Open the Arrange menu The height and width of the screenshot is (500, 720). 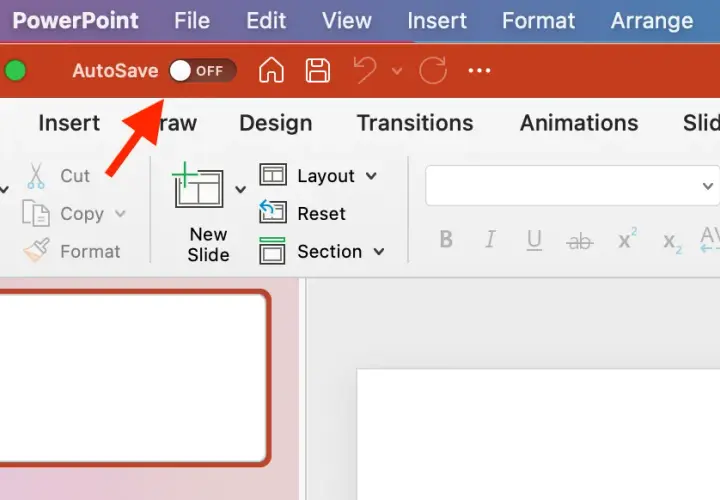click(x=652, y=21)
